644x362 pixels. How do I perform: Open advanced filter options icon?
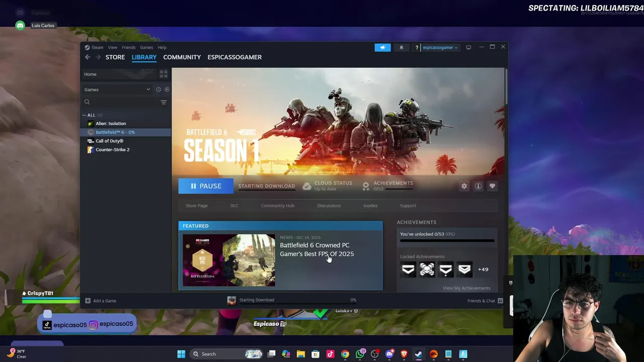pyautogui.click(x=164, y=102)
